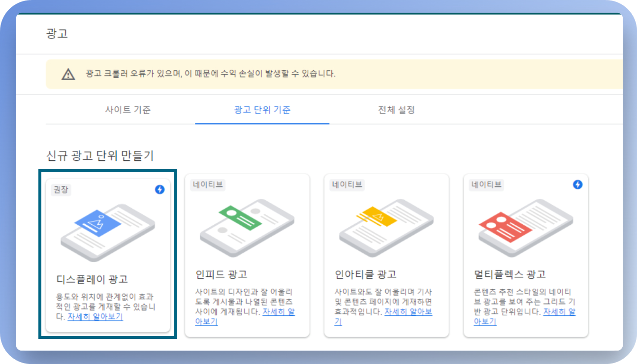This screenshot has height=364, width=637.
Task: Click the 광고 크롤러 오류 warning message text
Action: 211,74
